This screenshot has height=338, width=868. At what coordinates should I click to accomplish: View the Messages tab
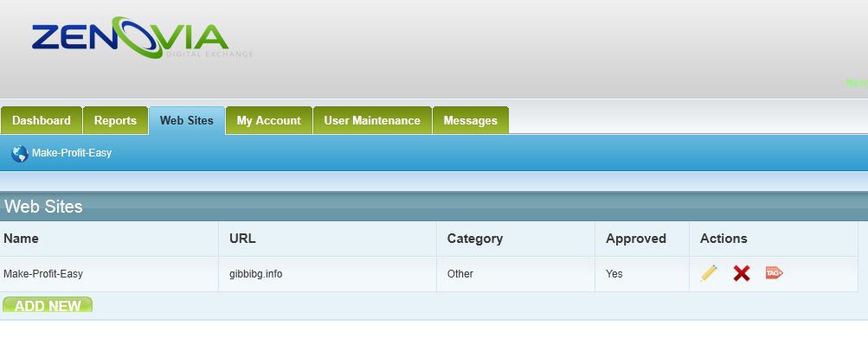(471, 120)
